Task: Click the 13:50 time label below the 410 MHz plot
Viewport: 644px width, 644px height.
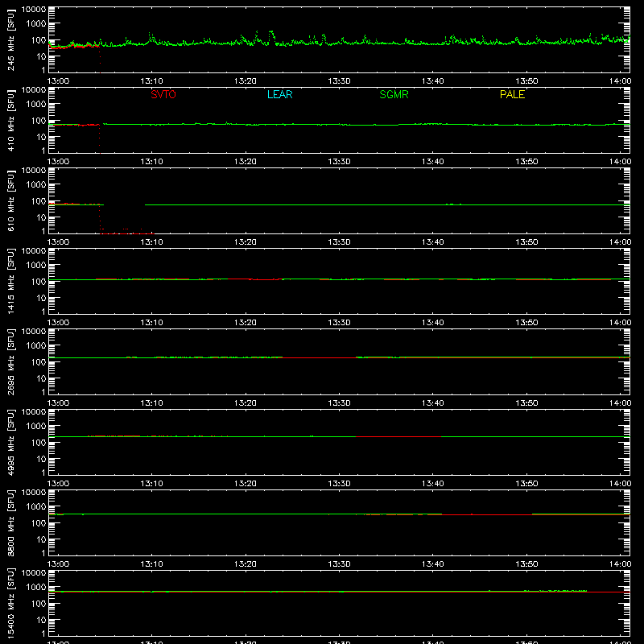Action: click(x=526, y=162)
